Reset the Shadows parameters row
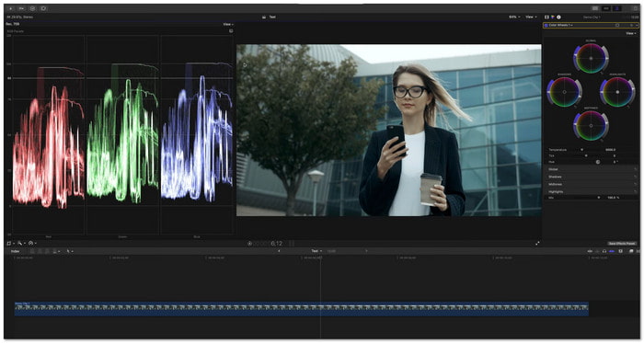The width and height of the screenshot is (644, 343). click(636, 177)
